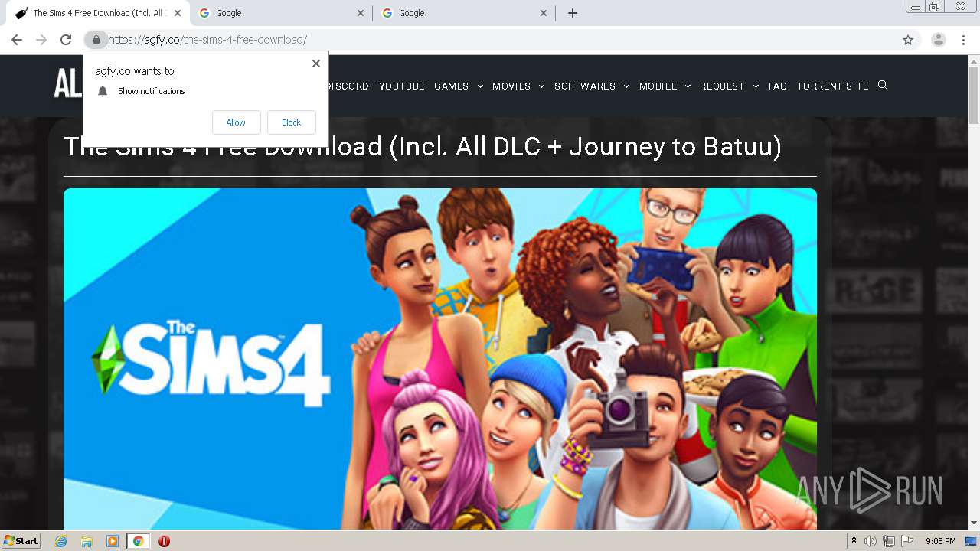
Task: Click the volume speaker tray icon
Action: [x=871, y=541]
